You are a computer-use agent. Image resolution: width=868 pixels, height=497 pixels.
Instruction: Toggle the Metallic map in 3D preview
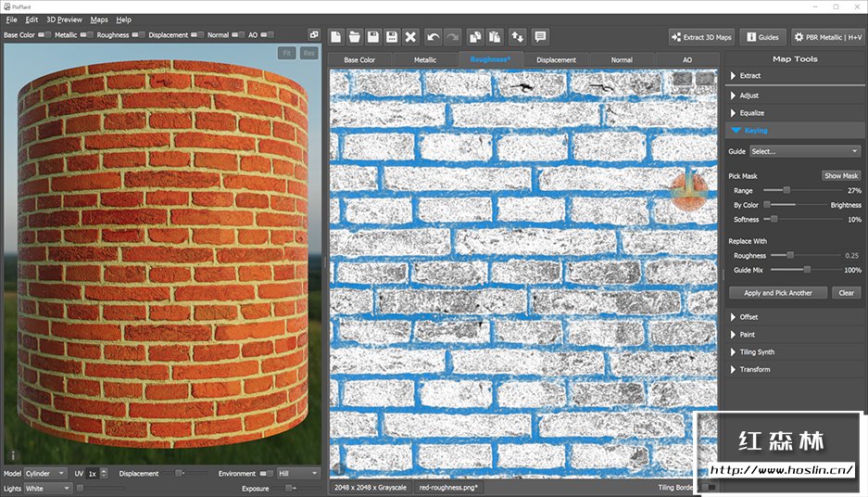click(86, 35)
